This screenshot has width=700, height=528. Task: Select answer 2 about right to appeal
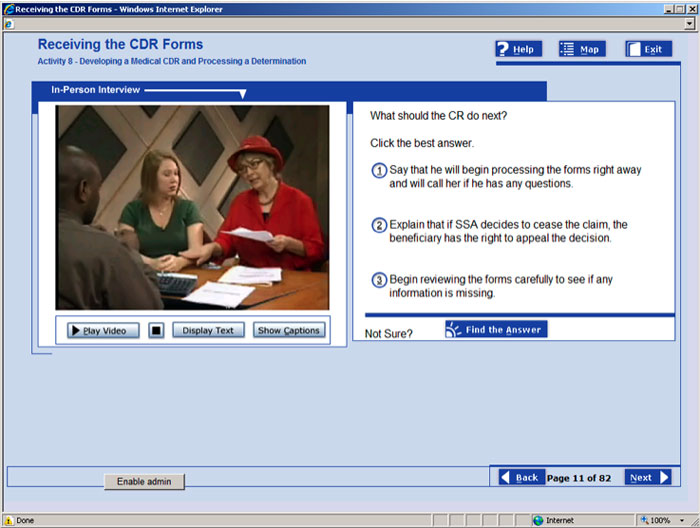click(x=380, y=225)
